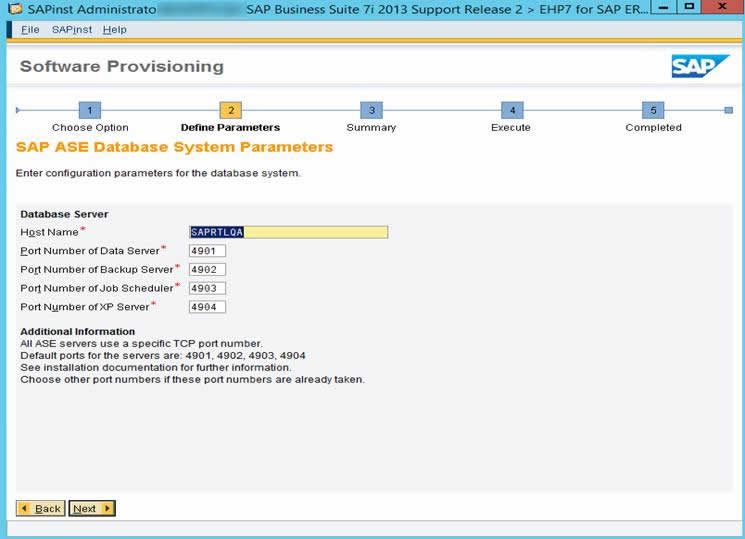Screen dimensions: 745x539
Task: Click the 'Summary' step label
Action: [x=371, y=127]
